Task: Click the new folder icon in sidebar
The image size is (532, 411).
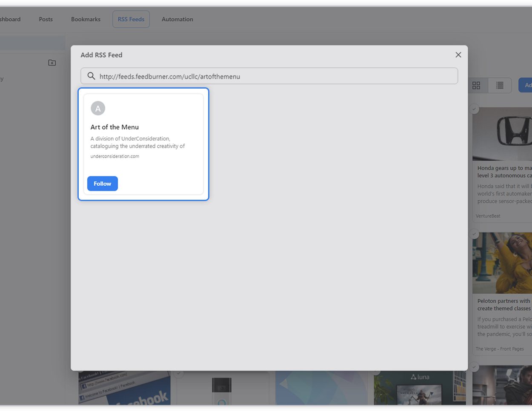Action: 51,62
